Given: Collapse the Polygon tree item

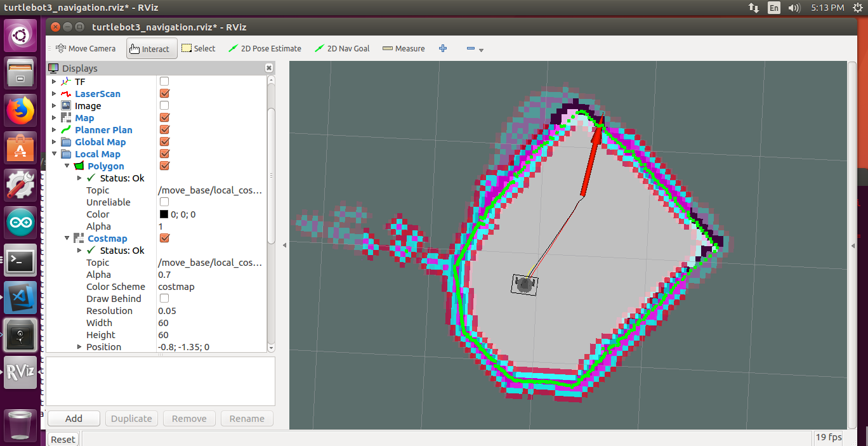Looking at the screenshot, I should [67, 166].
